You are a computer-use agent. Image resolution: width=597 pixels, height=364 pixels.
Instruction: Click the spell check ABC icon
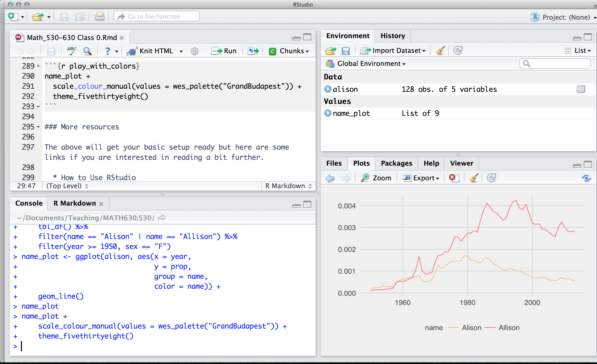pos(72,51)
